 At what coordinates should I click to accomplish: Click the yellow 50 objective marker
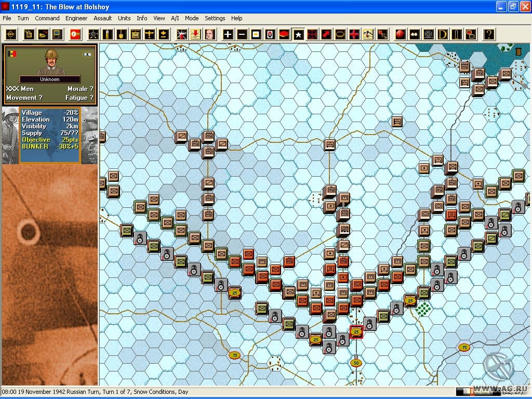356,363
